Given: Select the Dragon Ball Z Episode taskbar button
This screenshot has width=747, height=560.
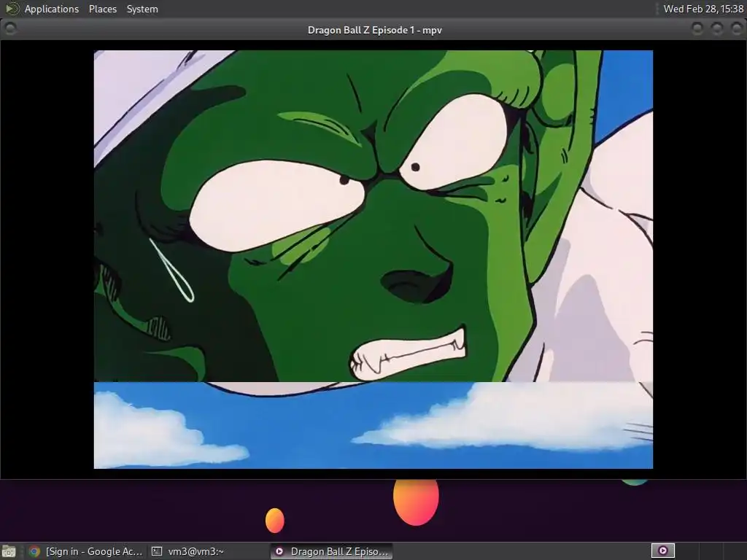Looking at the screenshot, I should pos(332,551).
